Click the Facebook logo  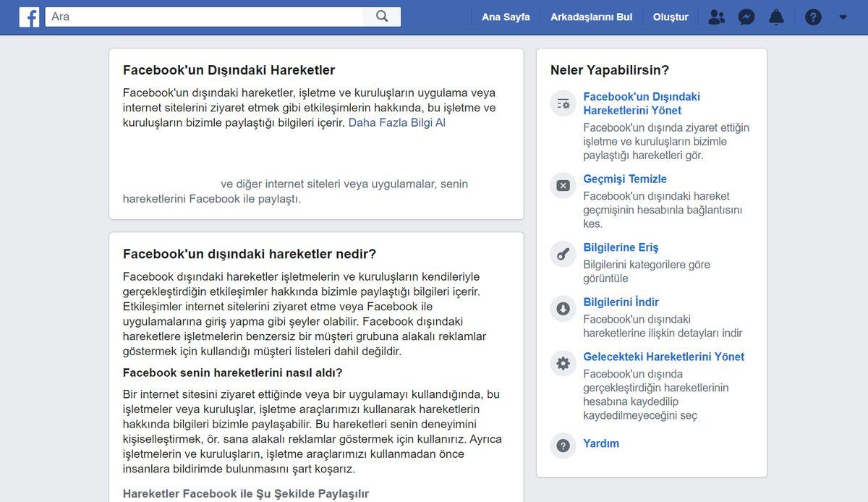click(x=29, y=16)
